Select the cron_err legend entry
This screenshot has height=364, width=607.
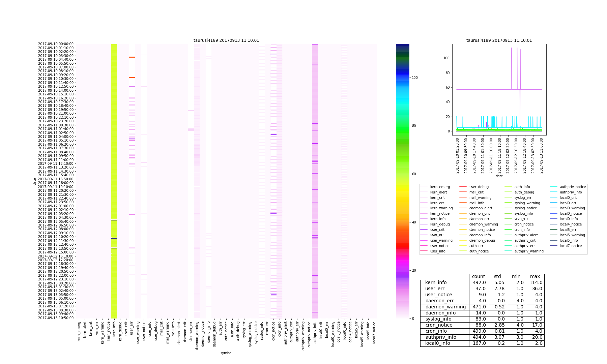521,219
